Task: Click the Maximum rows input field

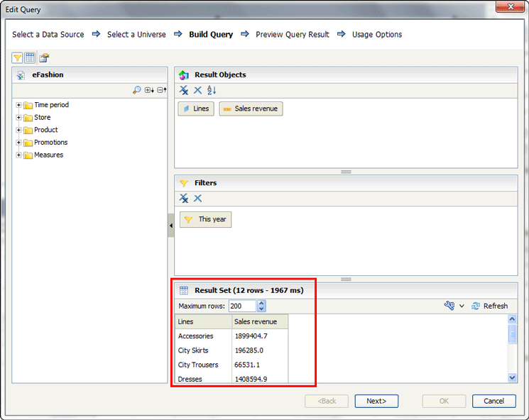Action: 241,306
